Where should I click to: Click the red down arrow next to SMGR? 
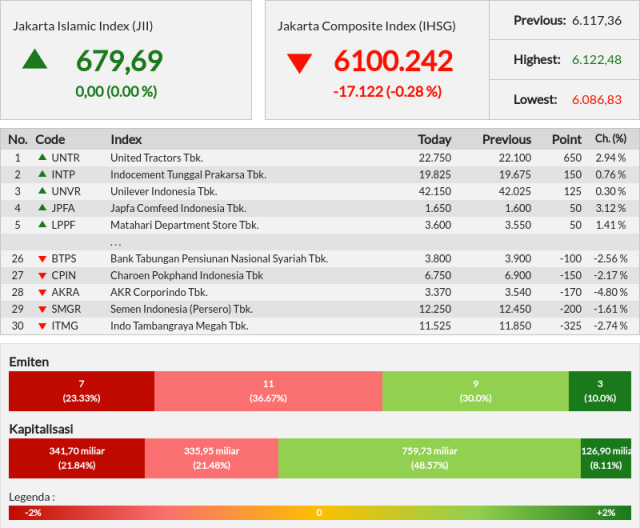[42, 309]
